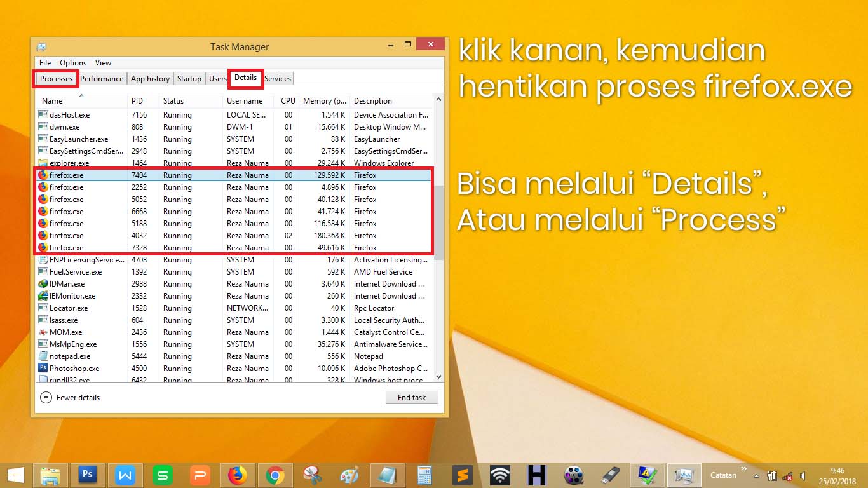
Task: Select the firefox.exe name in PID 6668 row
Action: click(x=66, y=211)
